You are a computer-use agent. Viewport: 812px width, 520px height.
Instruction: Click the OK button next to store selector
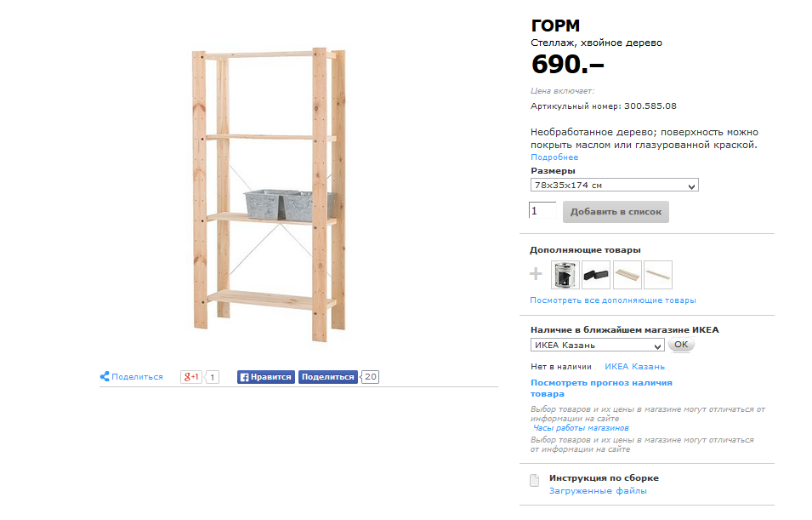pos(681,344)
